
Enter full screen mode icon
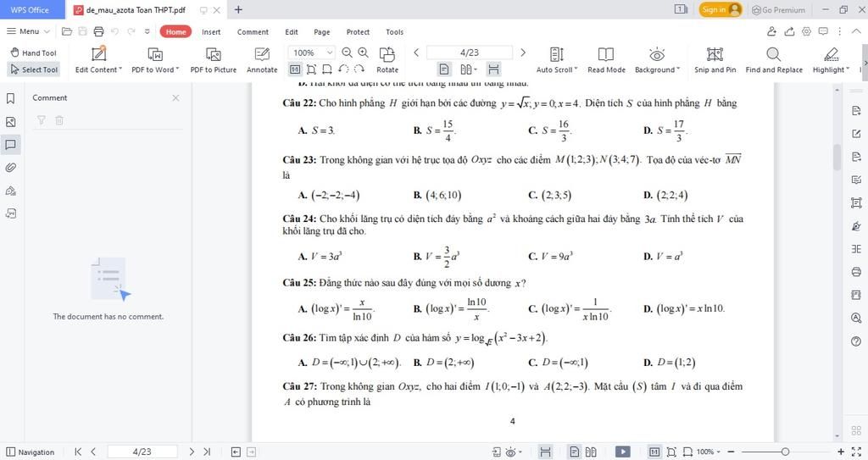coord(856,452)
